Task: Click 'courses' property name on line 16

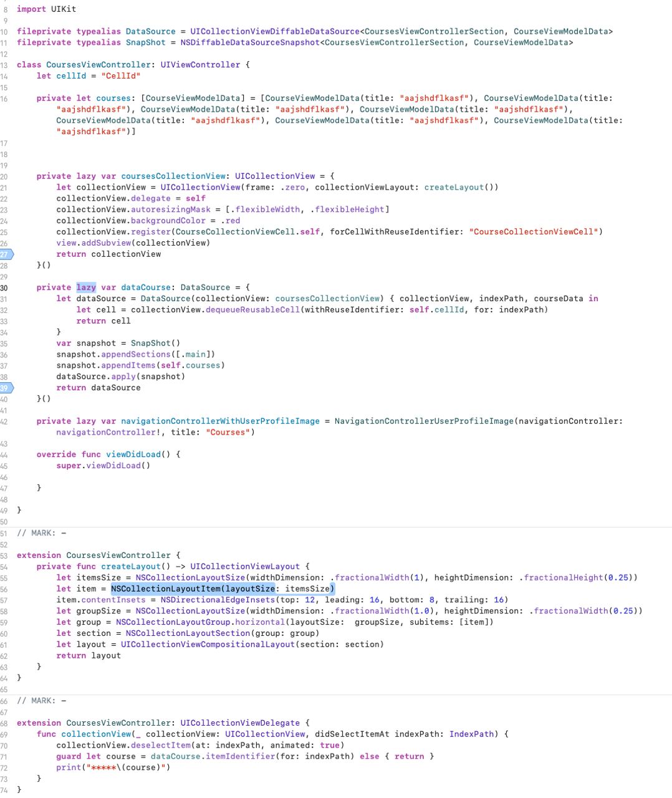Action: tap(113, 99)
